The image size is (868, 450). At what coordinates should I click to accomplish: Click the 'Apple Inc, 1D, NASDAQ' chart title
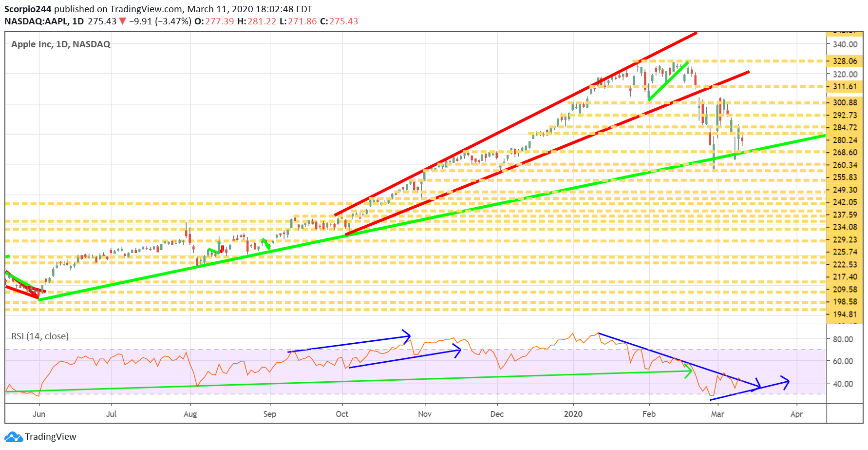pos(61,44)
